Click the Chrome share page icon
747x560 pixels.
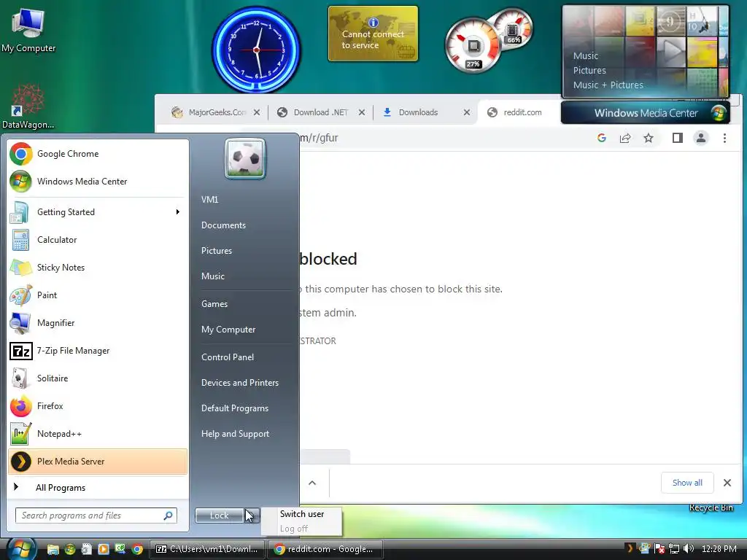[625, 138]
